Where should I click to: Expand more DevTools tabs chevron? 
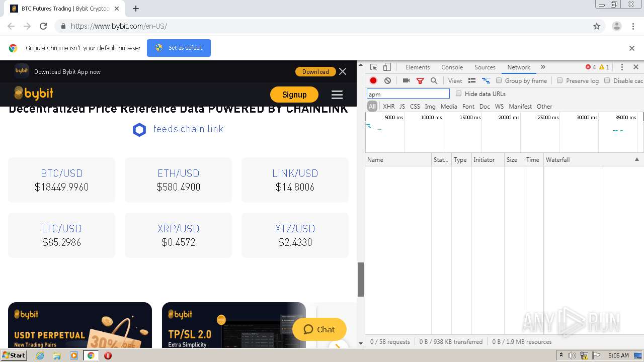[x=543, y=67]
